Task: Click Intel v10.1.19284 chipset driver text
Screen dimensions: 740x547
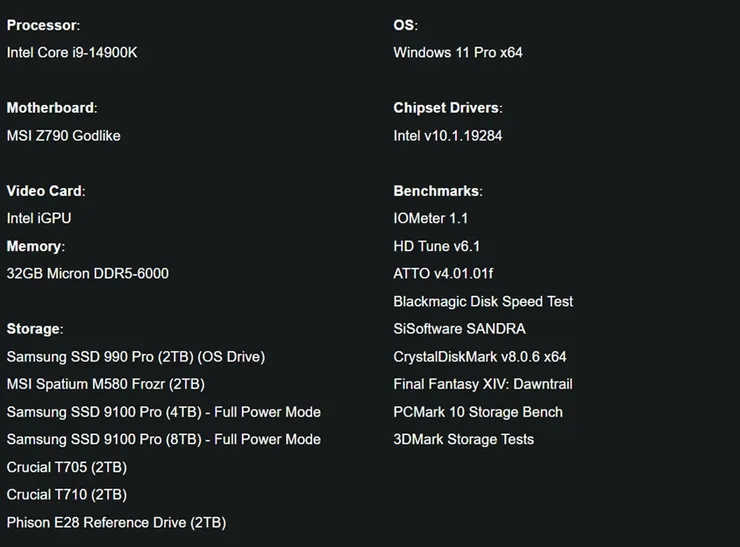Action: click(448, 136)
